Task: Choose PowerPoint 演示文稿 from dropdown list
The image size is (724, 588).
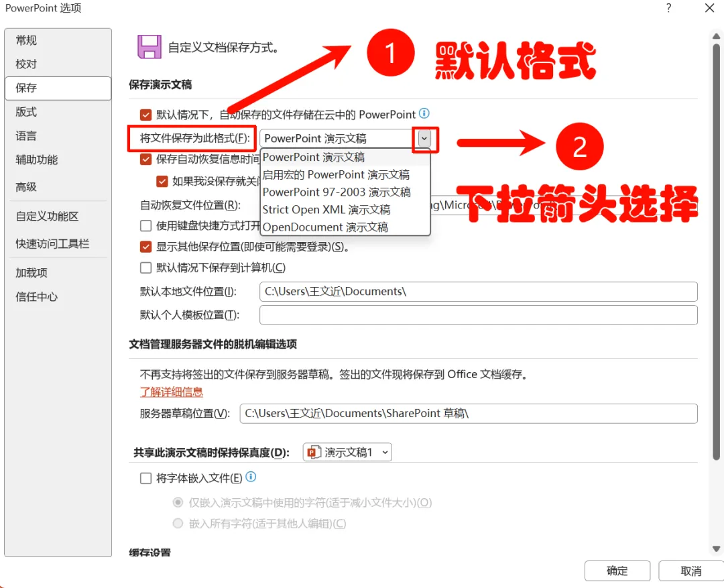Action: point(345,157)
